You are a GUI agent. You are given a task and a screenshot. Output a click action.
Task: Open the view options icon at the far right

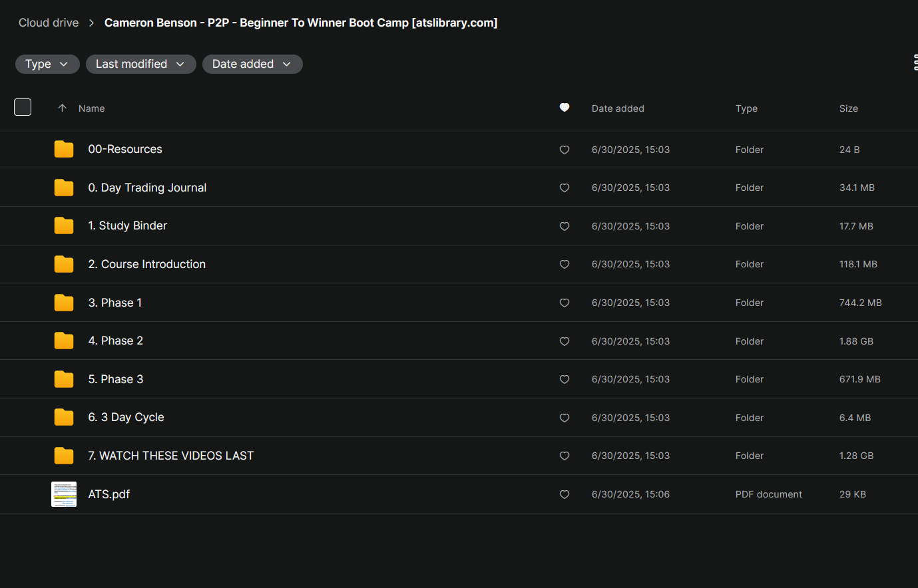pos(915,63)
